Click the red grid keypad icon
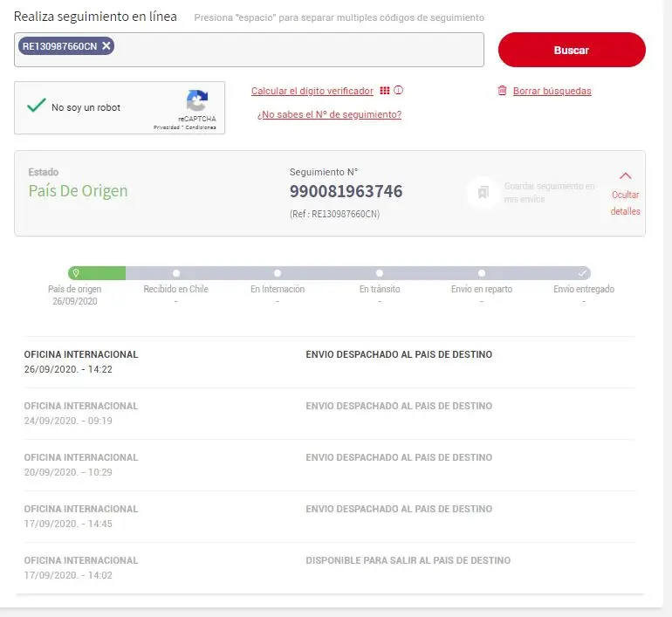This screenshot has width=672, height=617. (x=385, y=91)
